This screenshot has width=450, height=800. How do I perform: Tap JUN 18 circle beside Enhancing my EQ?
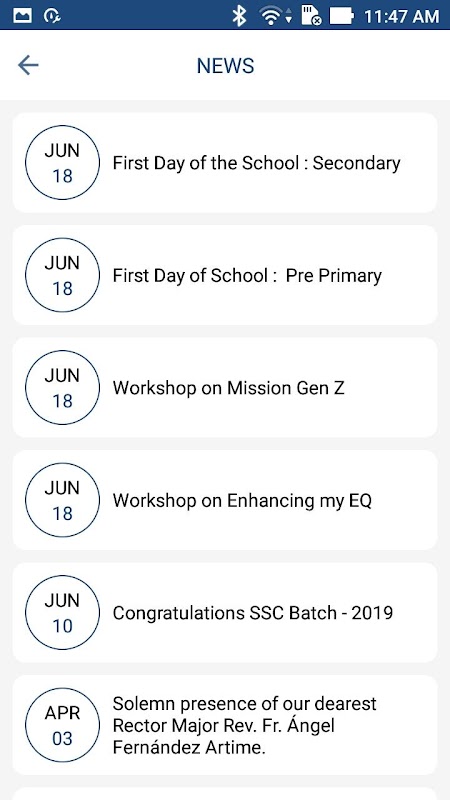pos(62,500)
